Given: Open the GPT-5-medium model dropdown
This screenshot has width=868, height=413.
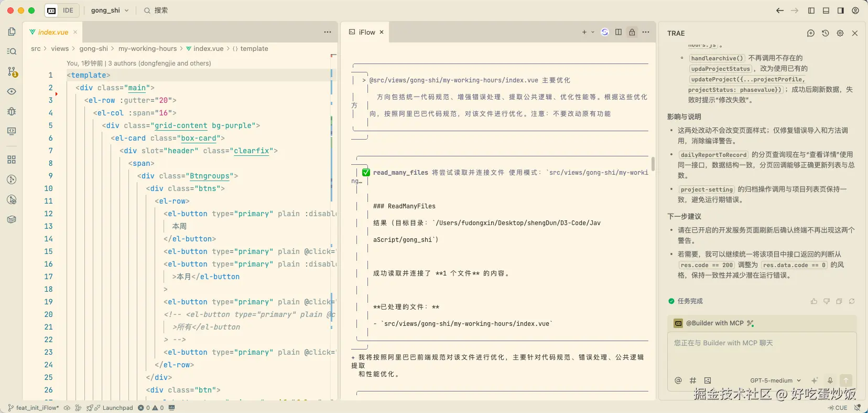Looking at the screenshot, I should tap(775, 380).
